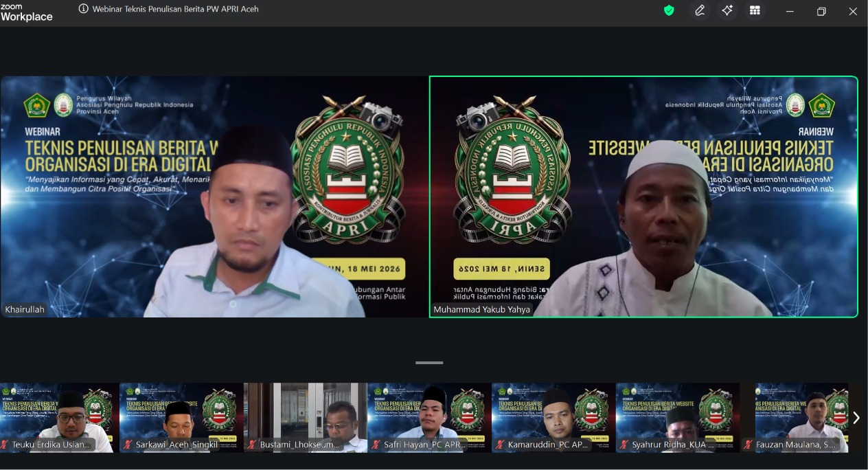Click Muhammad Yakub Yahya's active speaker video
Viewport: 868px width, 470px height.
click(x=643, y=197)
